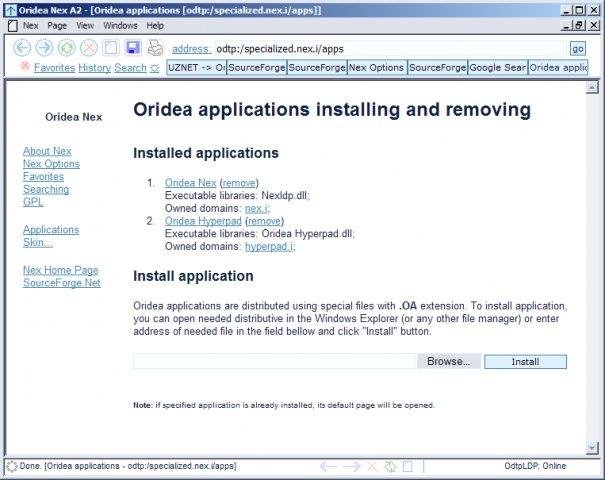Click the status bar back arrow icon

(x=328, y=466)
